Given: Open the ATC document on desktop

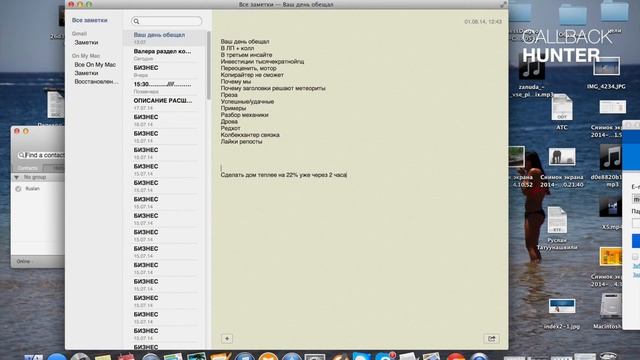Looking at the screenshot, I should (562, 107).
